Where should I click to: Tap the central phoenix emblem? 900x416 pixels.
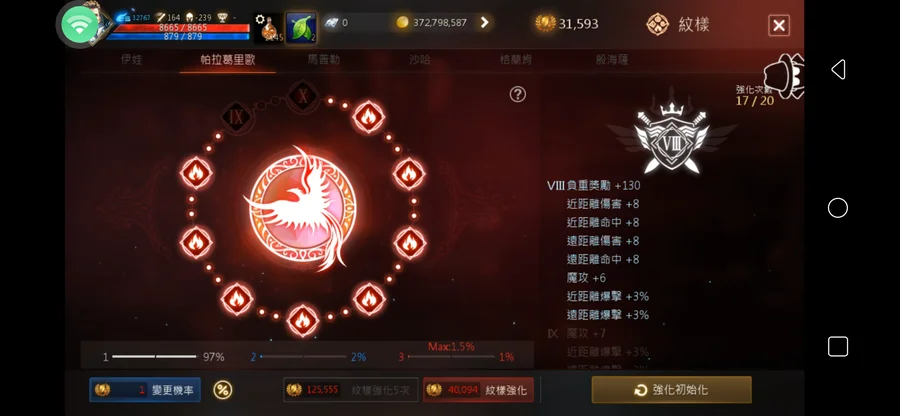302,208
